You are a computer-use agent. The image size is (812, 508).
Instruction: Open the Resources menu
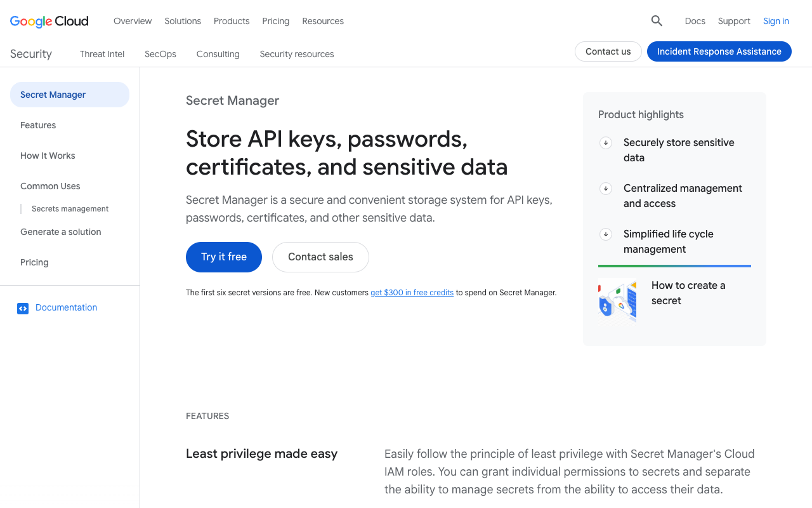tap(323, 21)
